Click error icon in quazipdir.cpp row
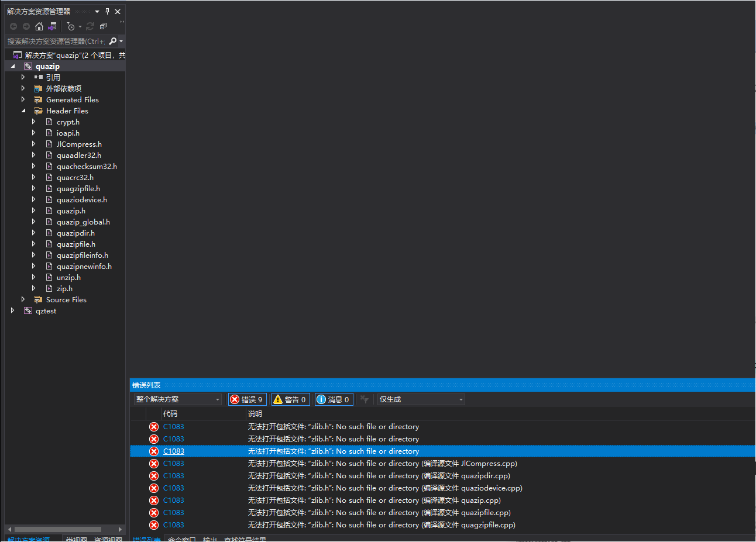The height and width of the screenshot is (542, 756). pyautogui.click(x=154, y=475)
